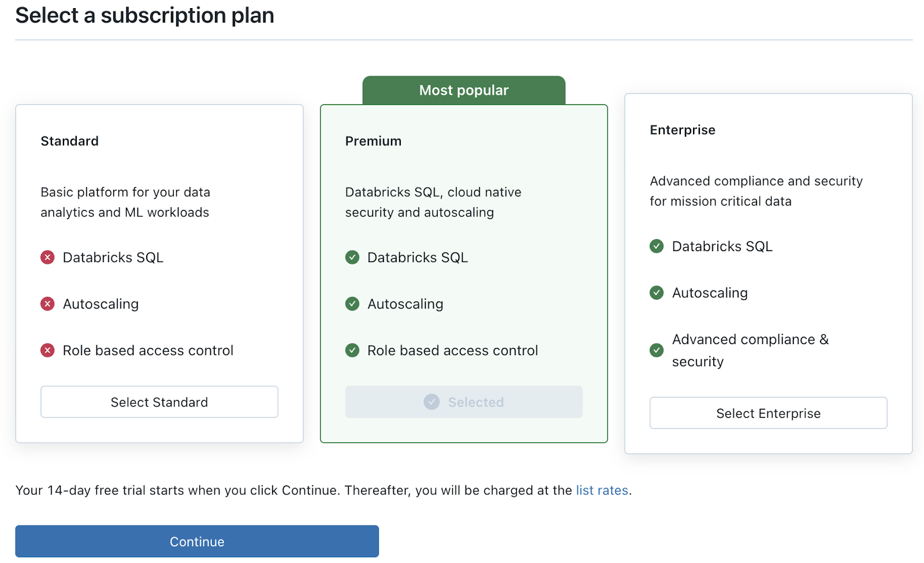Click red X next to Standard Role based access

47,351
